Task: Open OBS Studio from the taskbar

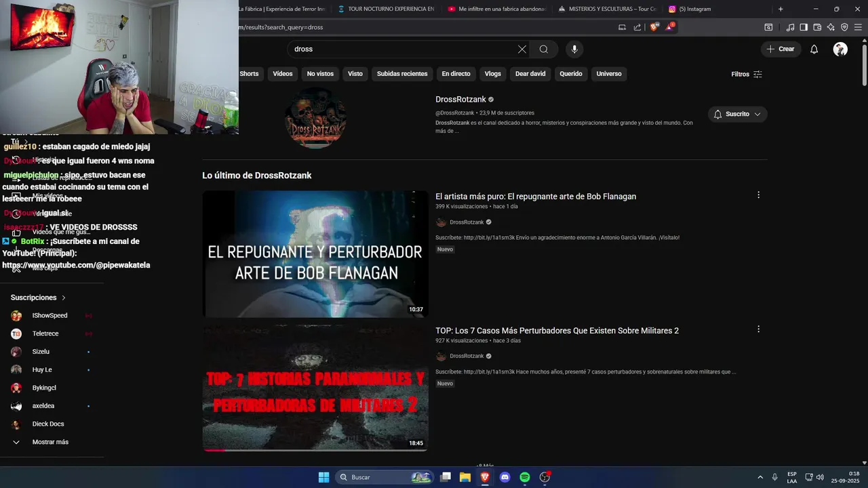Action: pos(544,477)
